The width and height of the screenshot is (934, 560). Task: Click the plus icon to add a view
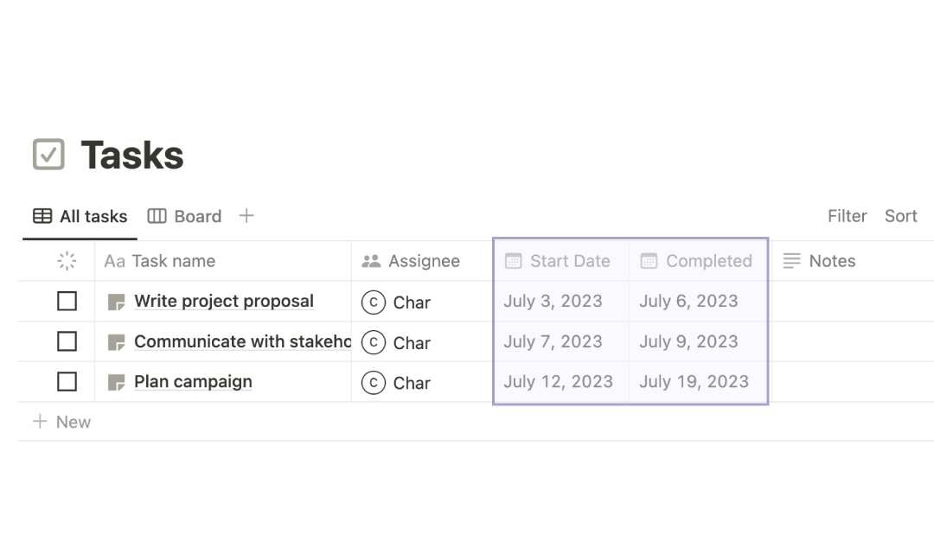(246, 215)
